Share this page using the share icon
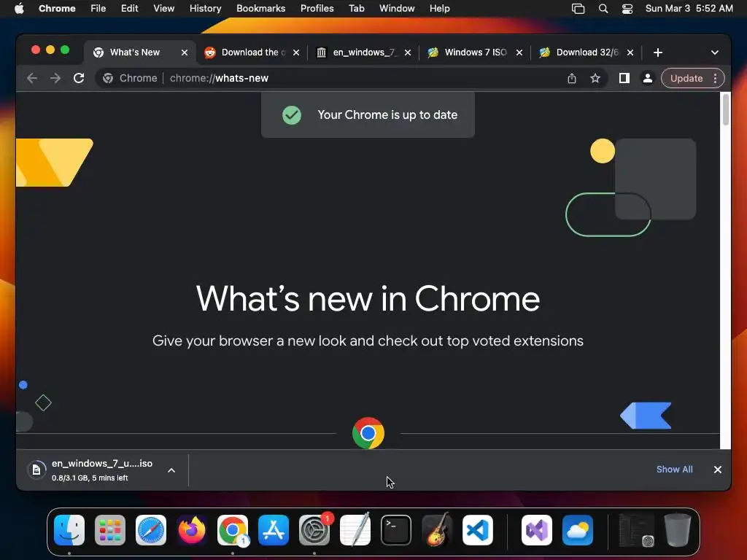 (572, 78)
